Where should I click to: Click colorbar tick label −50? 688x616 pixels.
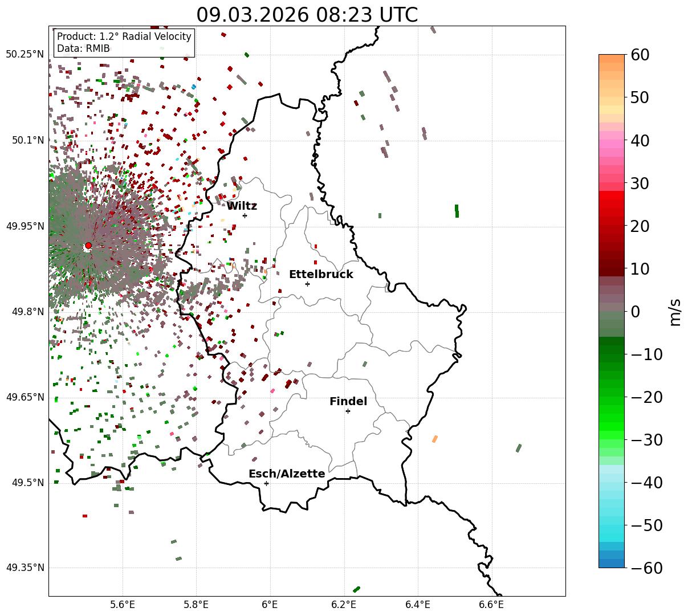click(x=646, y=525)
